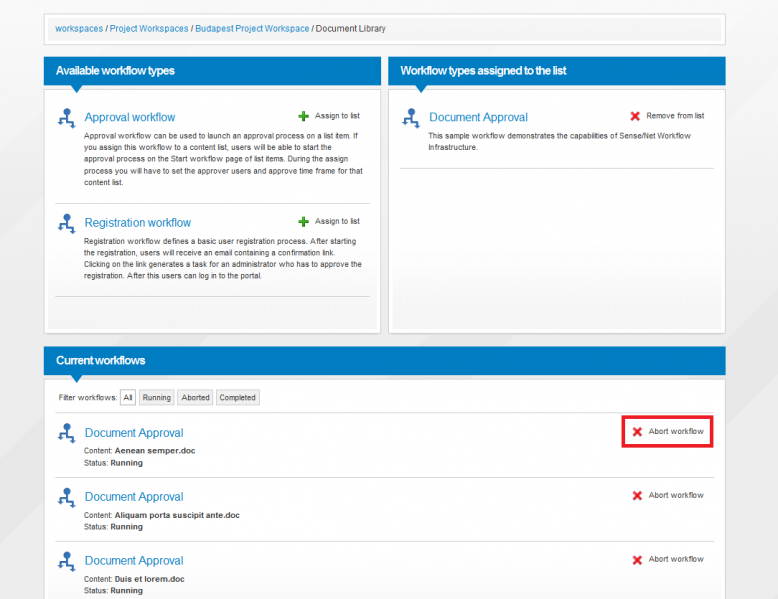The width and height of the screenshot is (778, 599).
Task: Open Document Approval for Aliquam porta suscipit ante.doc
Action: point(134,497)
